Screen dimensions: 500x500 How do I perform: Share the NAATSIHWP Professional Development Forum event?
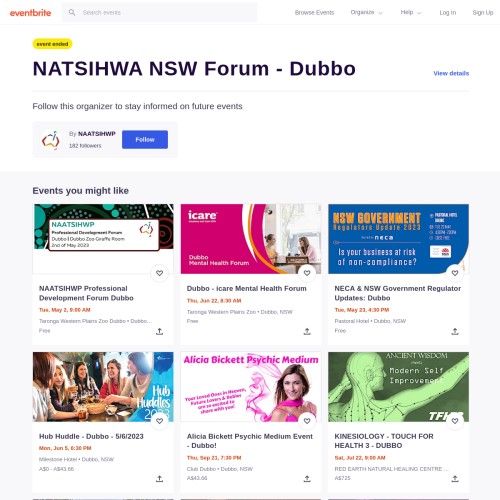tap(160, 331)
